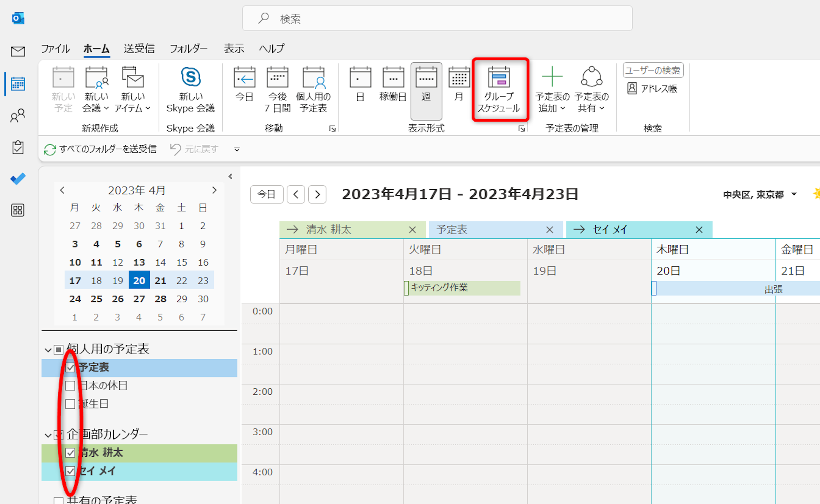Click the search field at the top
Viewport: 820px width, 504px height.
pos(436,18)
